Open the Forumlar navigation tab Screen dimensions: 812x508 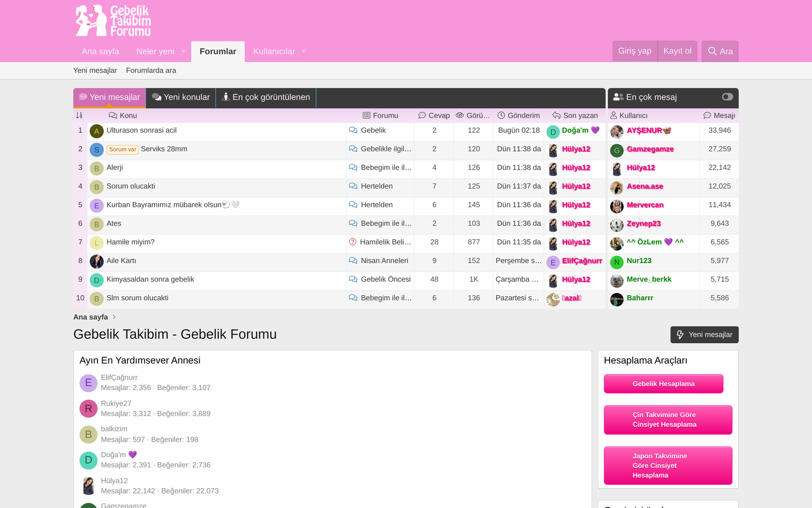pos(218,51)
